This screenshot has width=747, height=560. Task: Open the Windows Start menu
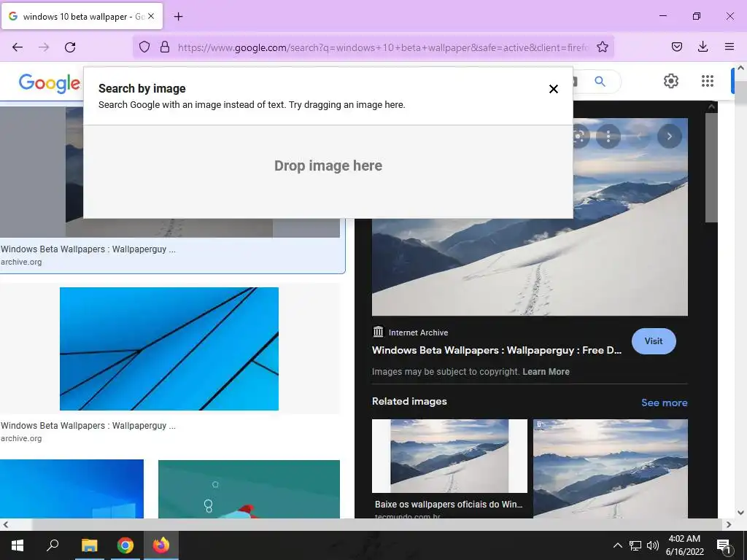pyautogui.click(x=18, y=545)
